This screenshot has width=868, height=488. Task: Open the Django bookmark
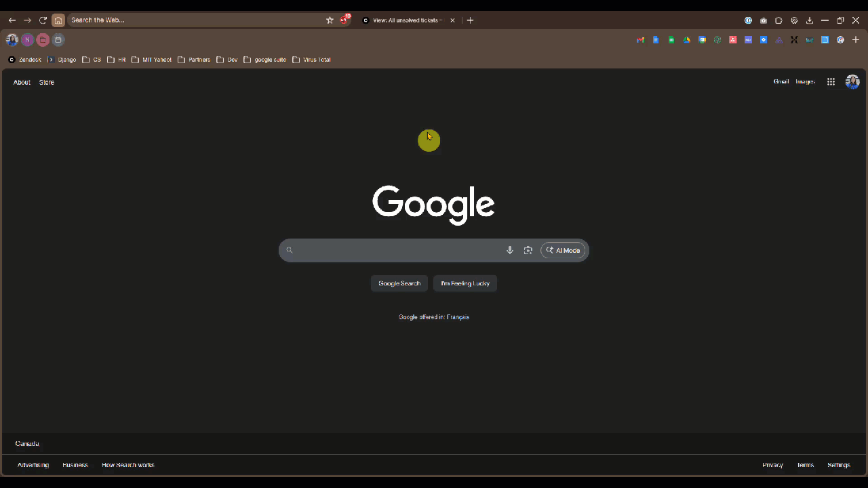(62, 60)
